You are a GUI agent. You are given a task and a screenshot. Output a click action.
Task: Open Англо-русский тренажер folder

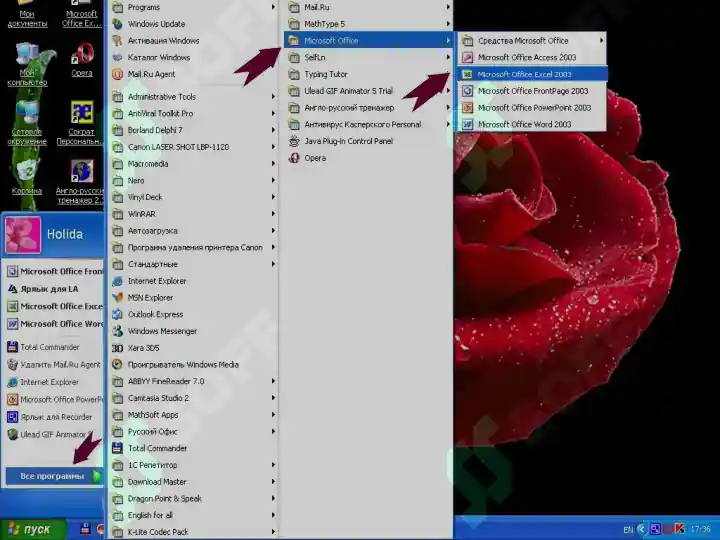(x=368, y=108)
